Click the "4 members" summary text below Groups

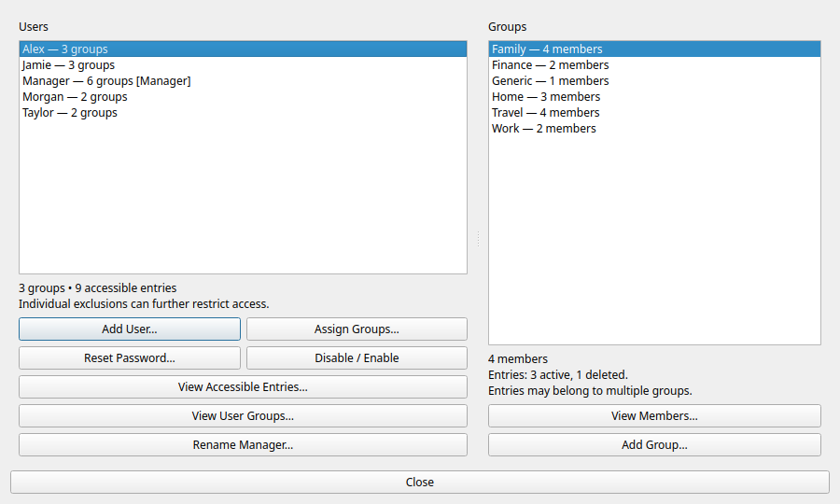point(517,358)
